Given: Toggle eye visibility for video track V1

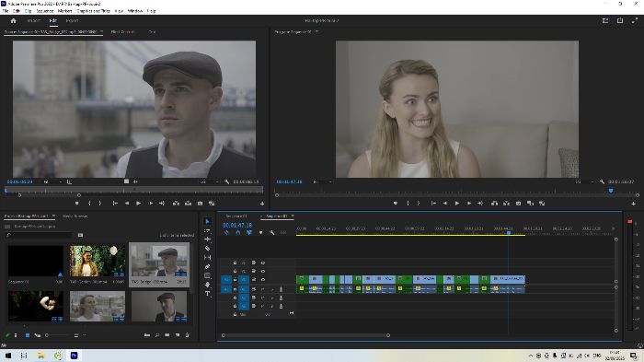Looking at the screenshot, I should [263, 280].
